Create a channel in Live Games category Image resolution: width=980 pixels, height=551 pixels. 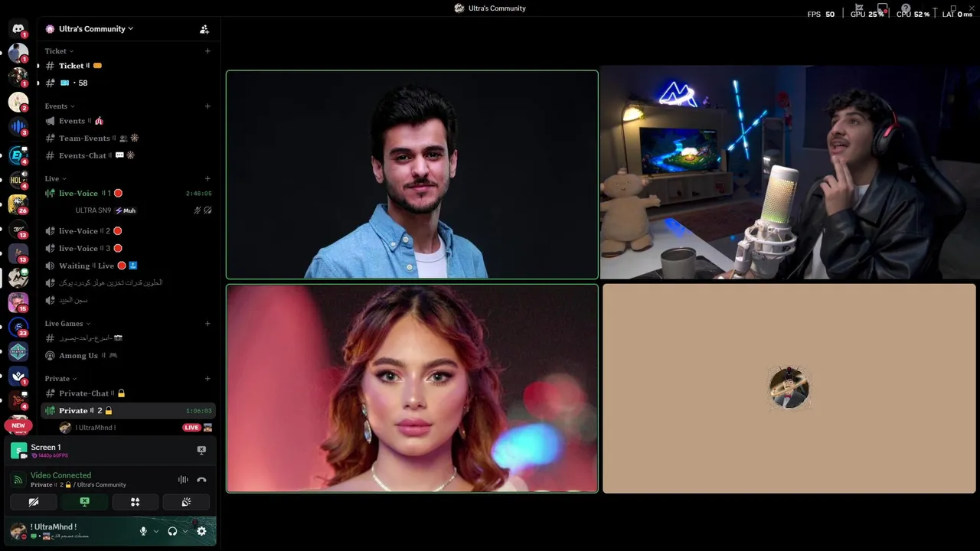[x=207, y=324]
